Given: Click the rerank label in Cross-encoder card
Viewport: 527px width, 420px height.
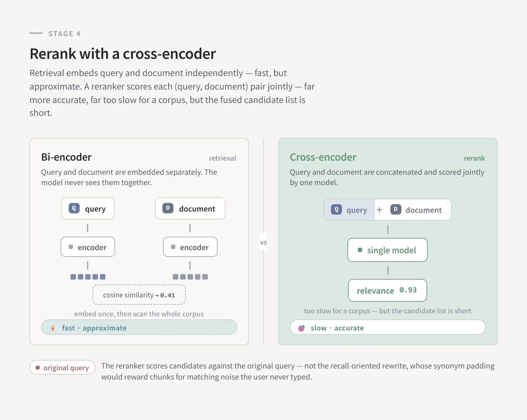Looking at the screenshot, I should 474,158.
